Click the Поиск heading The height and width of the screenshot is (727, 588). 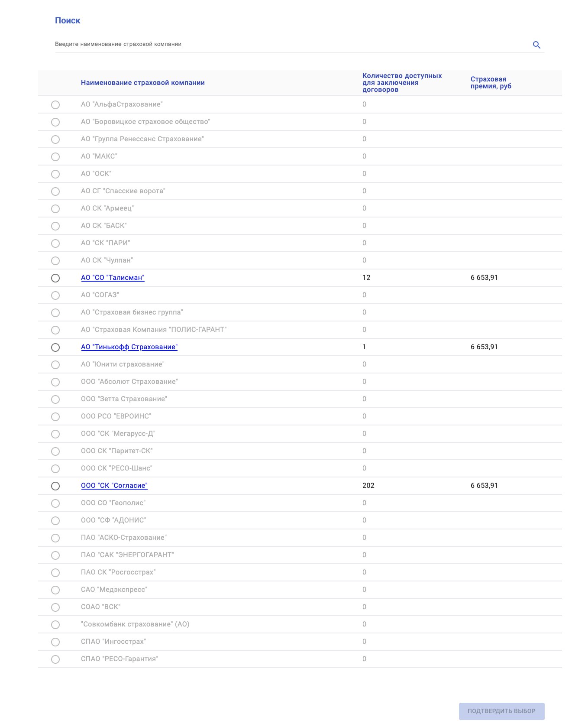(x=68, y=20)
